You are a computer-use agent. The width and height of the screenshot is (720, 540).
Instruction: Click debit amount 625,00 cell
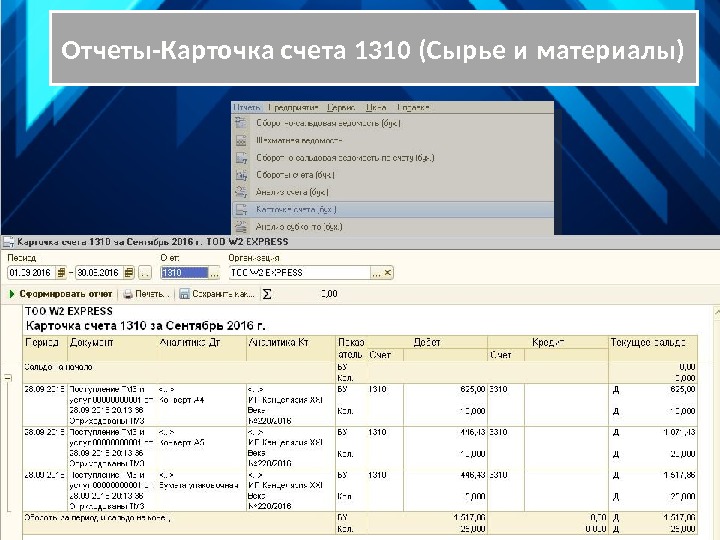[x=472, y=389]
